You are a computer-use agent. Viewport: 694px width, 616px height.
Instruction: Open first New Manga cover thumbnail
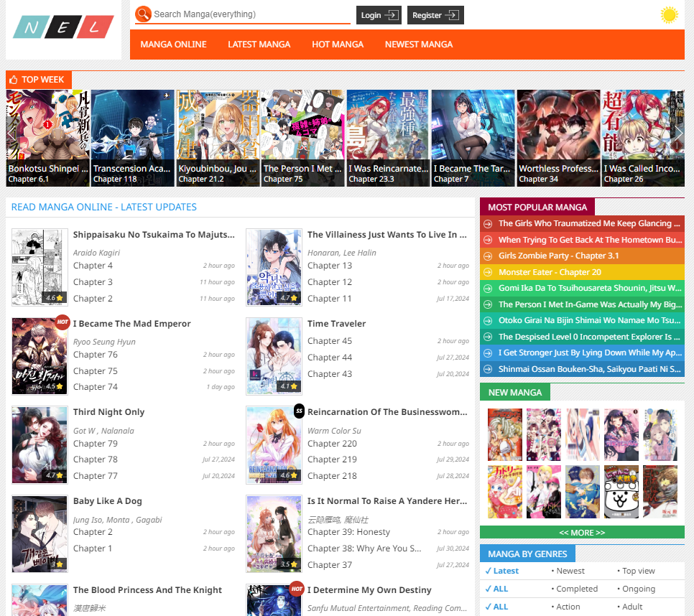[504, 434]
